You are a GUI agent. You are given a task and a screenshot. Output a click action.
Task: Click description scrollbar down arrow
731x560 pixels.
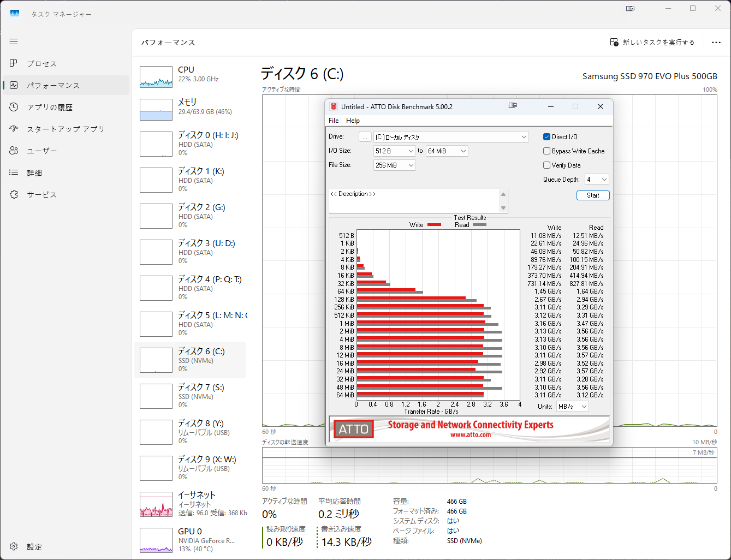[503, 208]
